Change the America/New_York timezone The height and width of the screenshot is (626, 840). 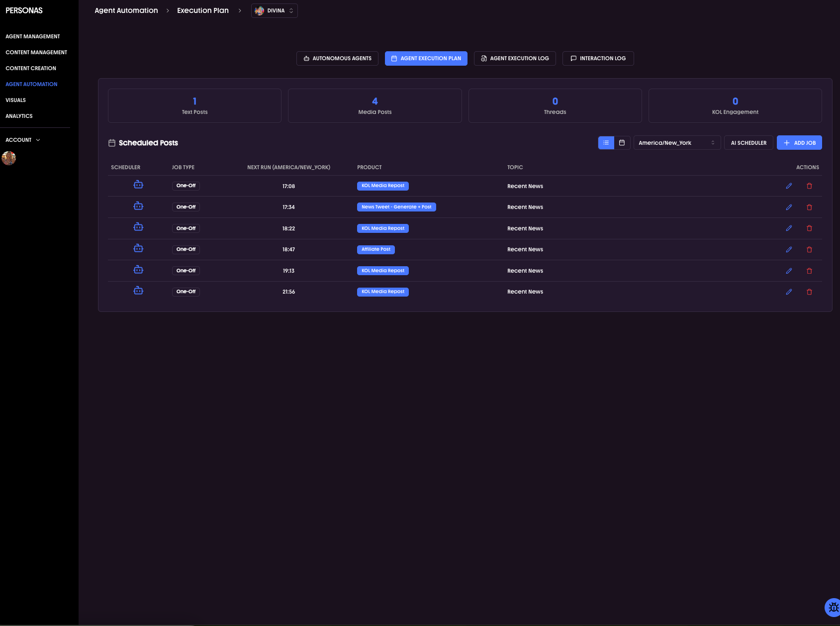[x=677, y=142]
